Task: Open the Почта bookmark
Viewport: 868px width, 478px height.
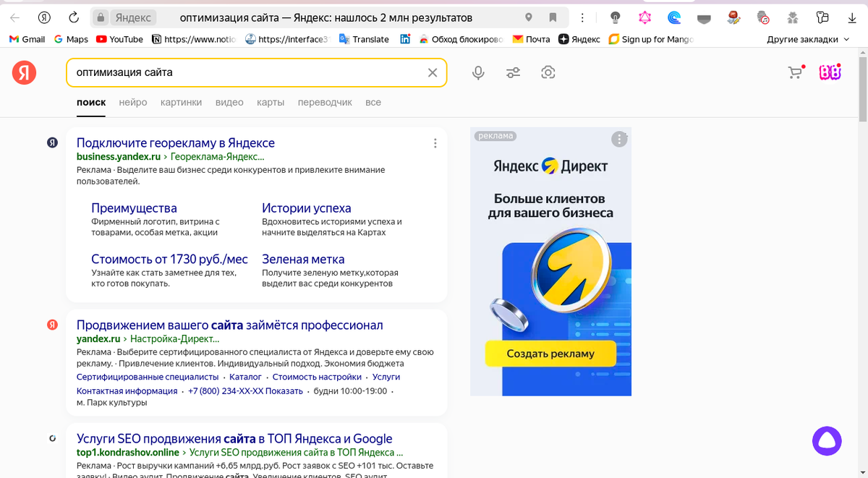Action: click(x=531, y=39)
